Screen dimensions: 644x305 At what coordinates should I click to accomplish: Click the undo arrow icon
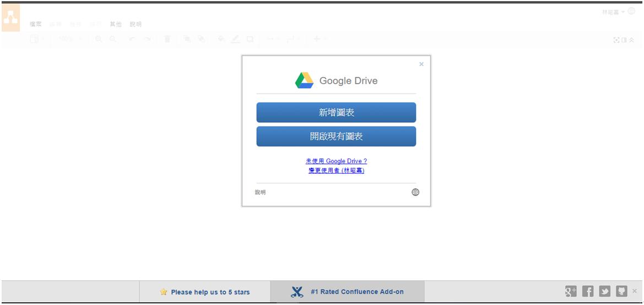click(x=132, y=39)
